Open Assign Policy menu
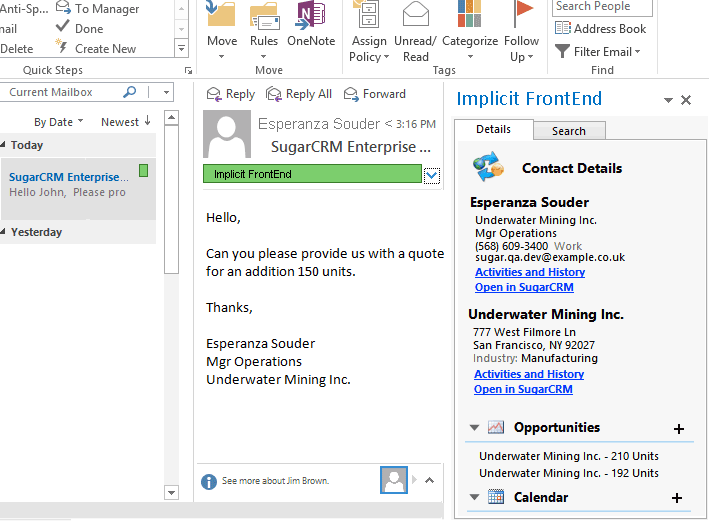709x521 pixels. pos(369,32)
